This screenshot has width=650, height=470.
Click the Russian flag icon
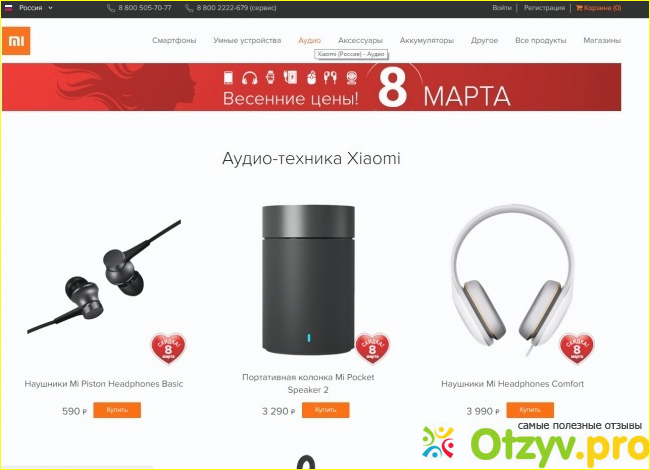tap(9, 7)
